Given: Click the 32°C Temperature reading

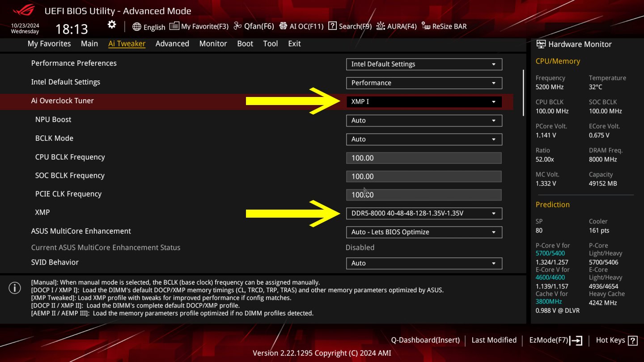Looking at the screenshot, I should point(596,87).
